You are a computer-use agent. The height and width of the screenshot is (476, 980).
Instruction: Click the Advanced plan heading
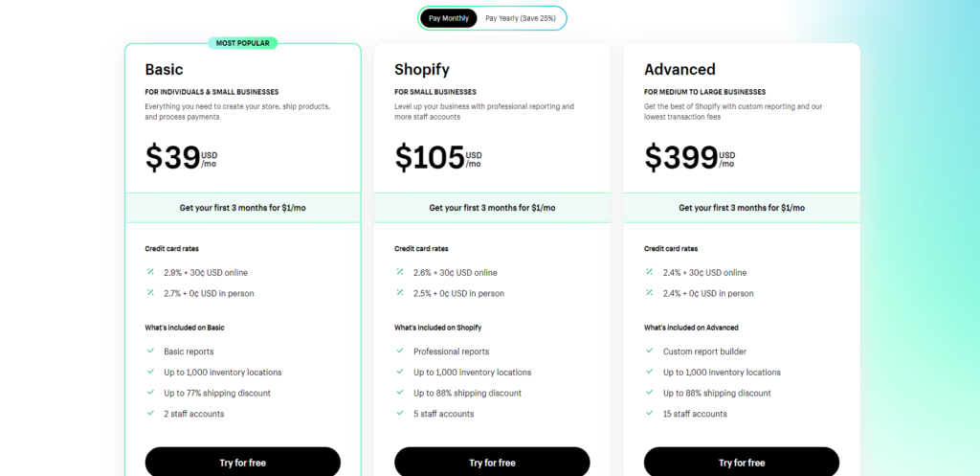(x=679, y=69)
